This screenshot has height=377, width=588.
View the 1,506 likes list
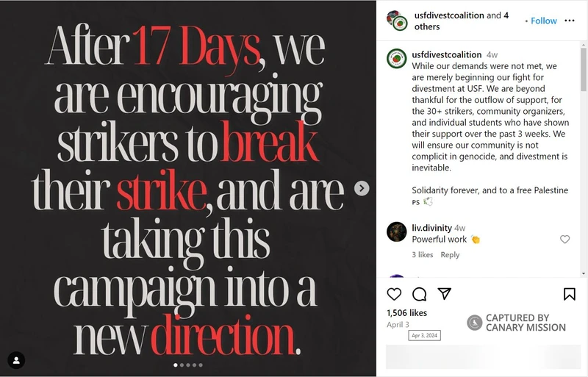[406, 312]
